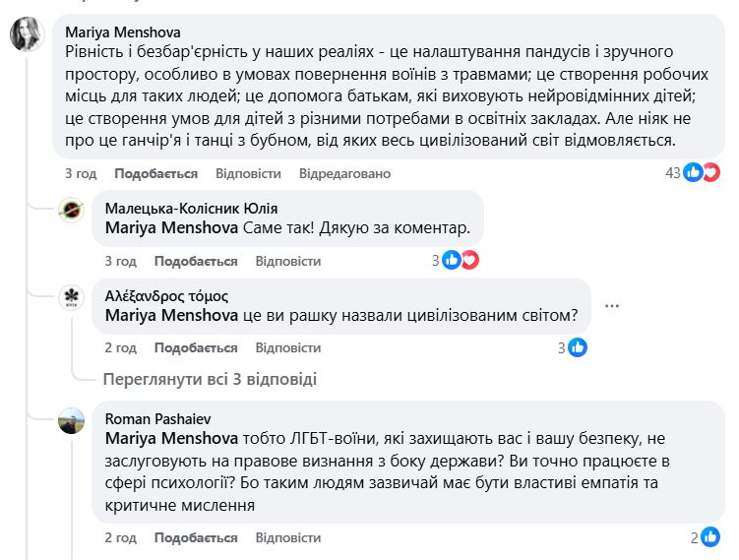This screenshot has height=560, width=739.
Task: Like Малецька-Колісник Юлія's reply
Action: (196, 261)
